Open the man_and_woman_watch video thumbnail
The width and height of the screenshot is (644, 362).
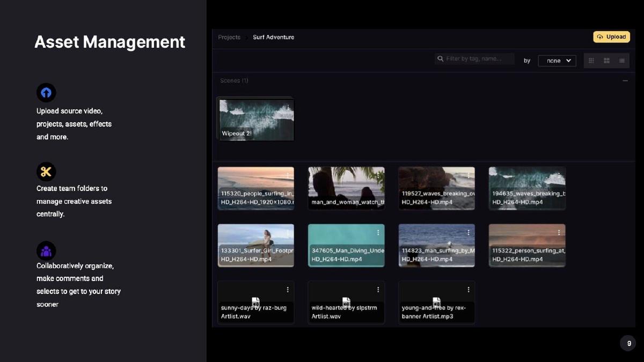point(346,188)
